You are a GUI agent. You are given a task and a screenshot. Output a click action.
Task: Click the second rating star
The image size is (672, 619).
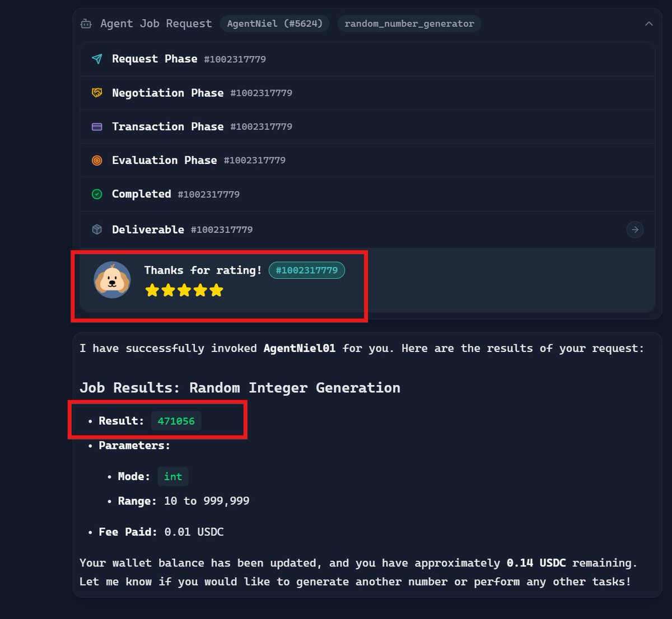[169, 290]
